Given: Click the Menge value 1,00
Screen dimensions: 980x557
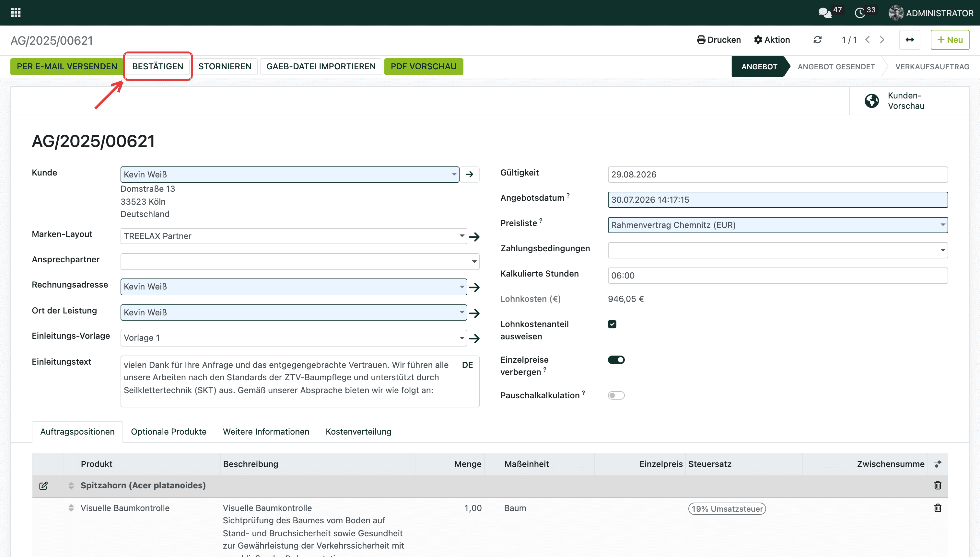Looking at the screenshot, I should click(x=473, y=508).
